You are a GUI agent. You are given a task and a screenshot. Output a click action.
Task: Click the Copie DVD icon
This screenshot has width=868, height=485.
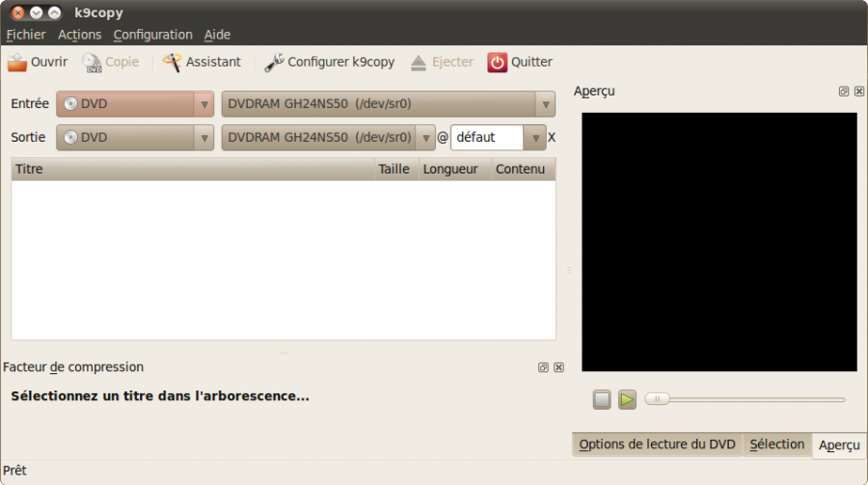[x=92, y=63]
